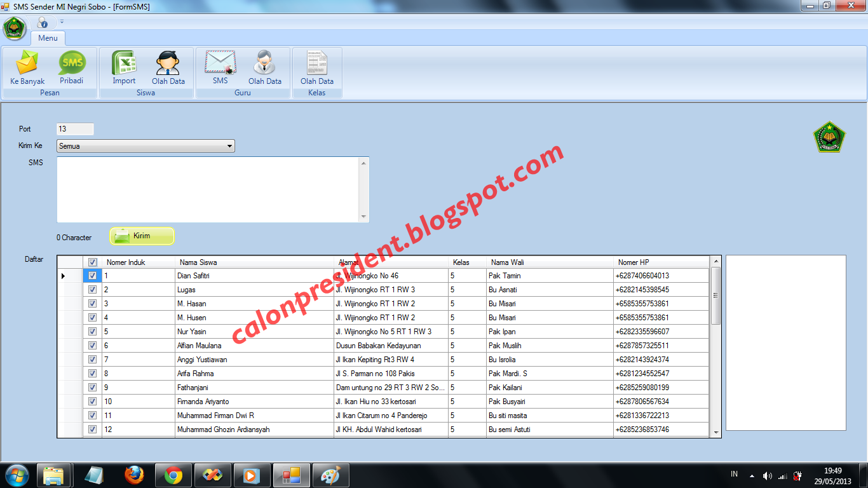Uncheck the checkbox for Nur Yasin

(93, 331)
